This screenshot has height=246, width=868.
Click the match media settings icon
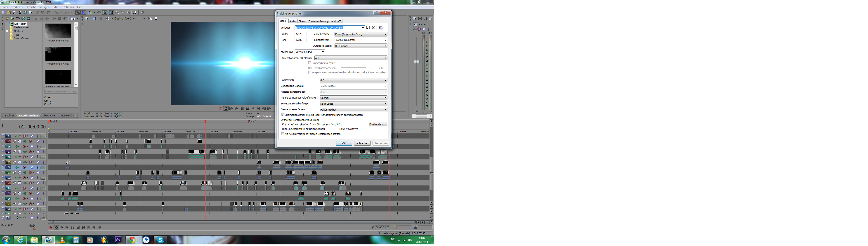(x=380, y=28)
